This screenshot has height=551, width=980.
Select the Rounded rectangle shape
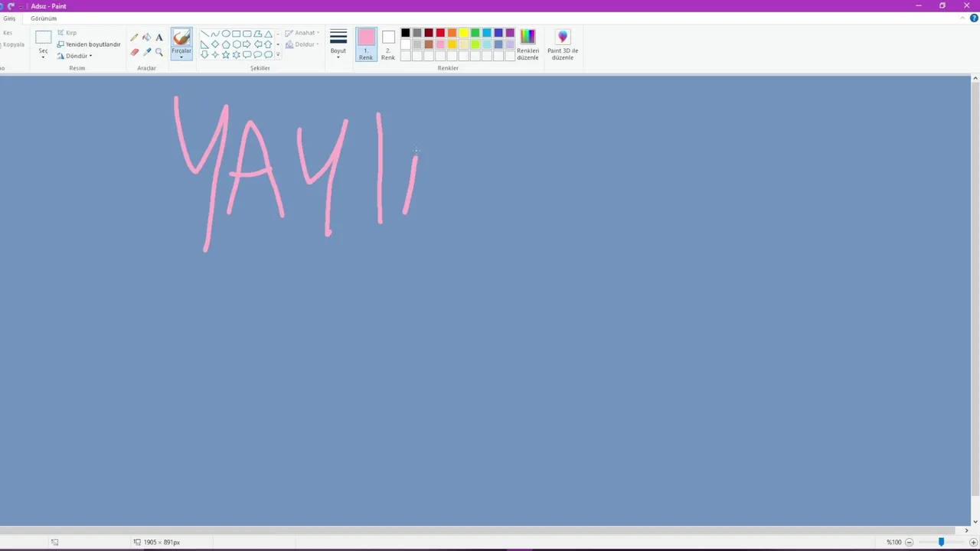pos(247,34)
